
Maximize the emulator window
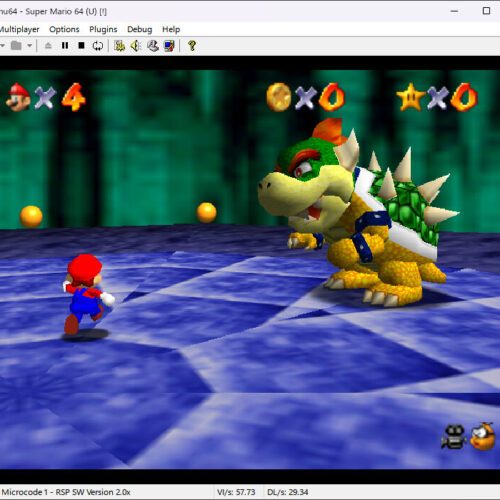[486, 11]
